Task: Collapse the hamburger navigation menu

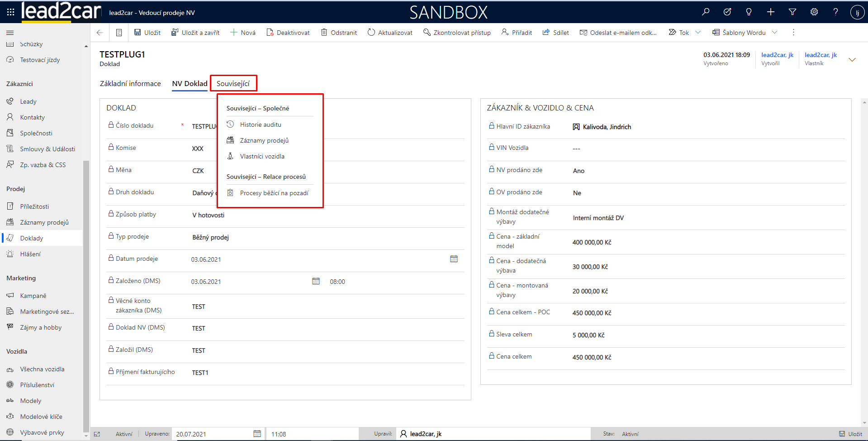Action: point(10,33)
